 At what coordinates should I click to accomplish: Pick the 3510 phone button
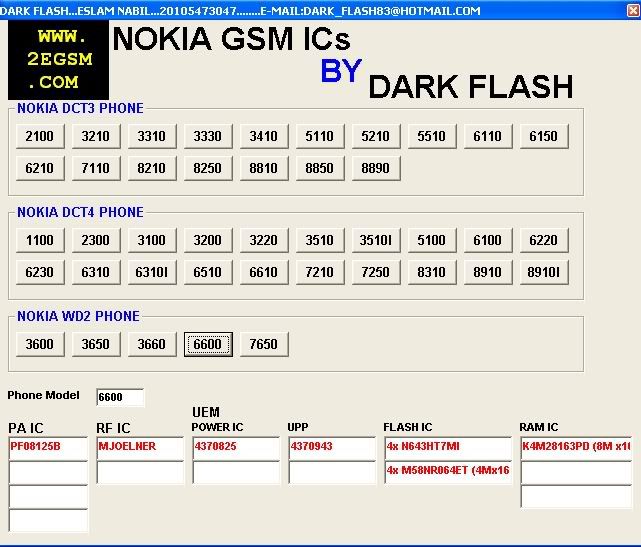pos(320,240)
